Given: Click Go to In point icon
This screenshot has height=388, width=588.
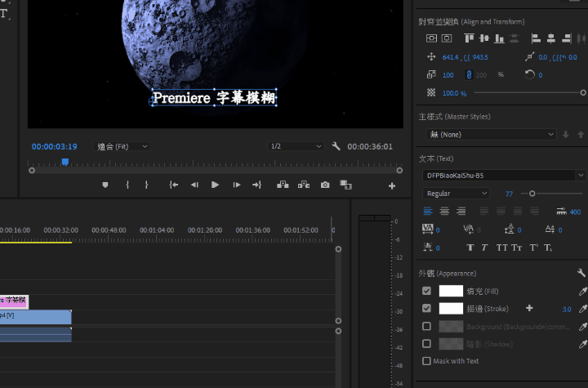Looking at the screenshot, I should pos(174,185).
